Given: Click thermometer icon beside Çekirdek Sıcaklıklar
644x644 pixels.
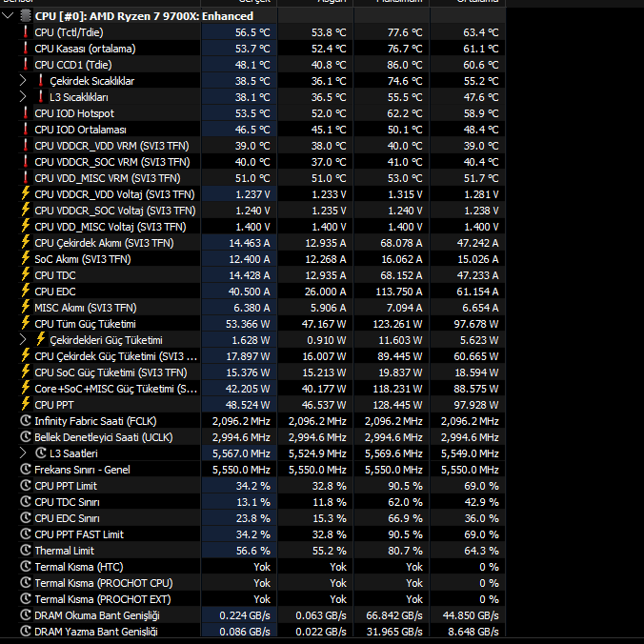Looking at the screenshot, I should pyautogui.click(x=41, y=81).
